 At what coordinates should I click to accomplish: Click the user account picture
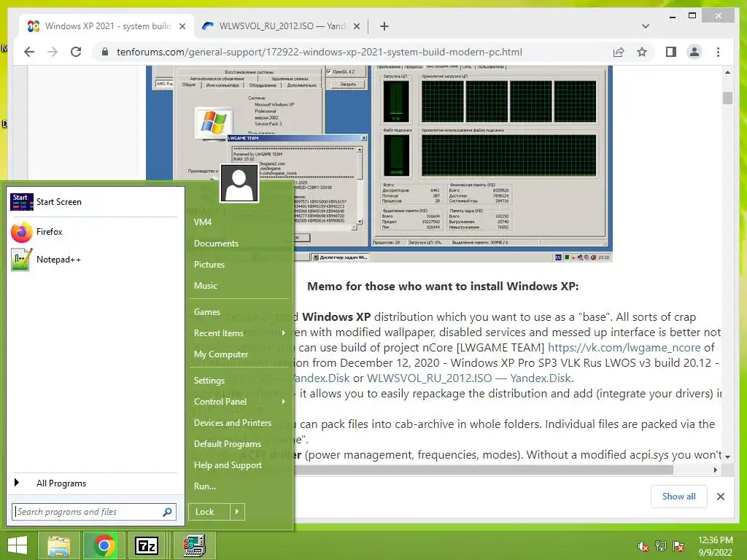[x=239, y=183]
